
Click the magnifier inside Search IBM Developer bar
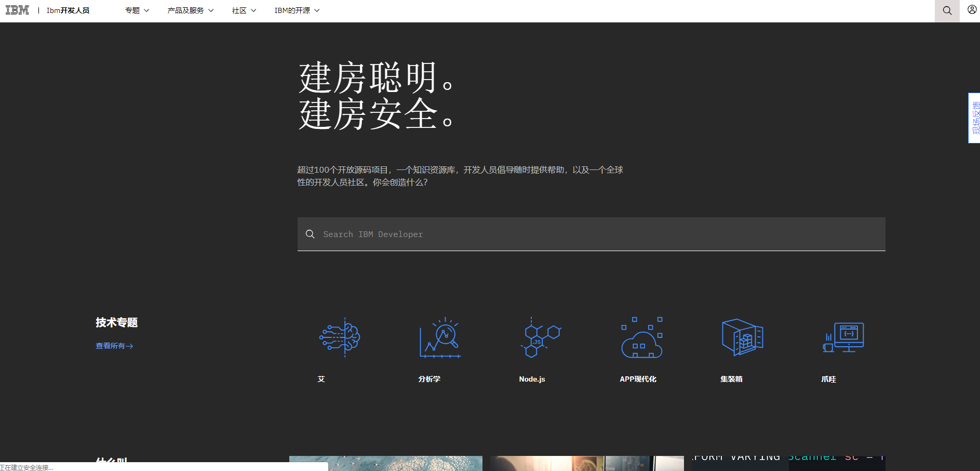[x=310, y=234]
